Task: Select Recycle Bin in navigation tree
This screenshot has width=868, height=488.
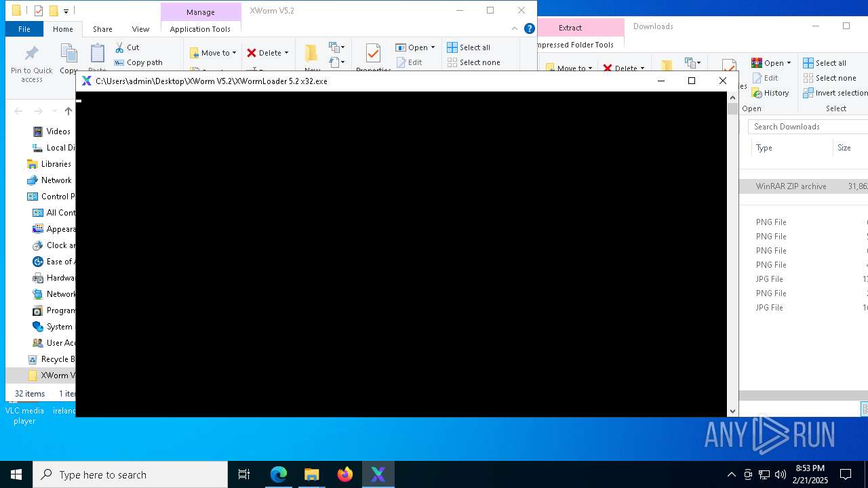Action: pyautogui.click(x=51, y=359)
